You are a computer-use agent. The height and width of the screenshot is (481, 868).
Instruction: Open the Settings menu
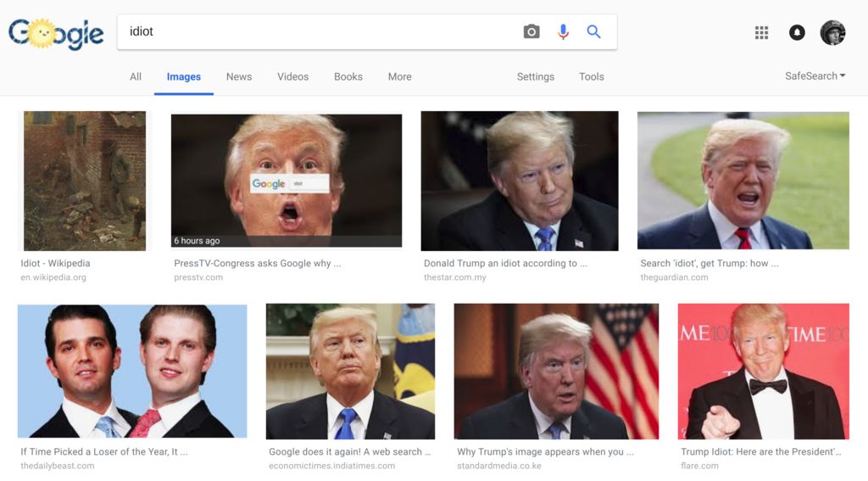(x=535, y=76)
